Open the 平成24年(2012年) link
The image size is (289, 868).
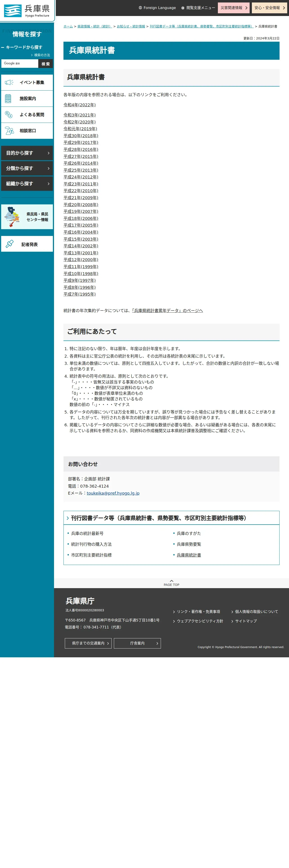pos(81,177)
